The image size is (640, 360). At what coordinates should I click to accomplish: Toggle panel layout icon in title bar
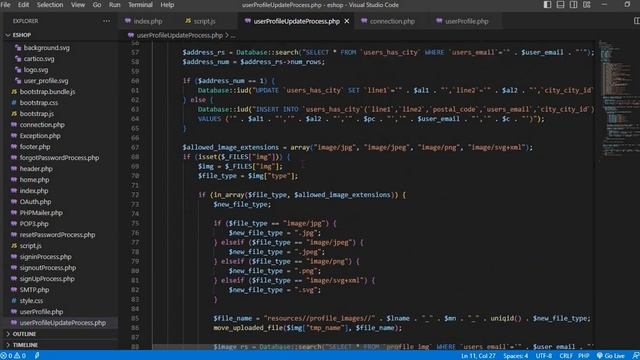tap(560, 4)
